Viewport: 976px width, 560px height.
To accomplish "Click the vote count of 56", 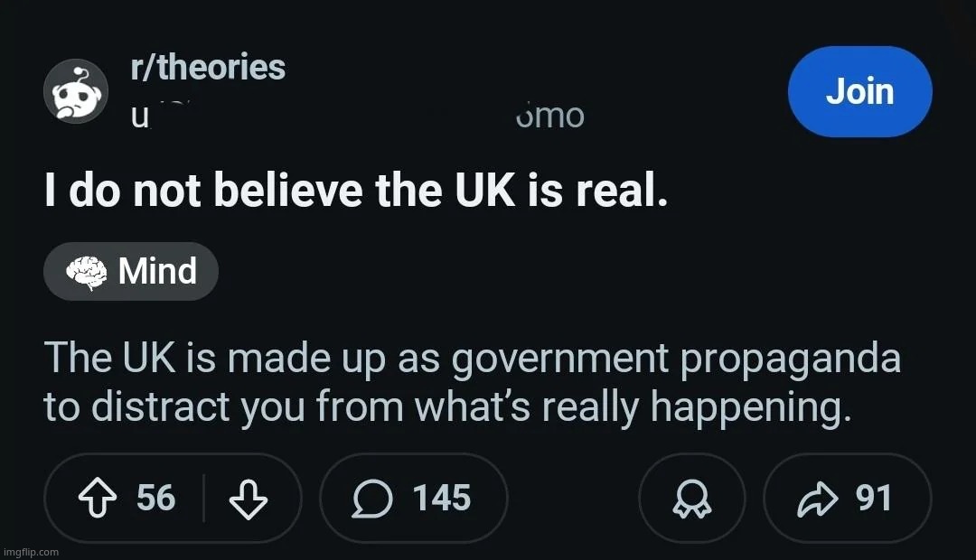I will pyautogui.click(x=155, y=499).
